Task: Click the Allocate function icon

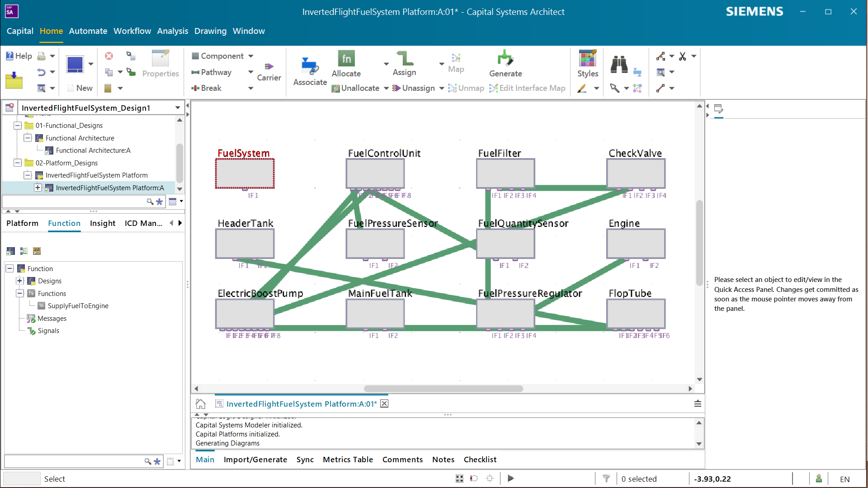Action: coord(346,58)
